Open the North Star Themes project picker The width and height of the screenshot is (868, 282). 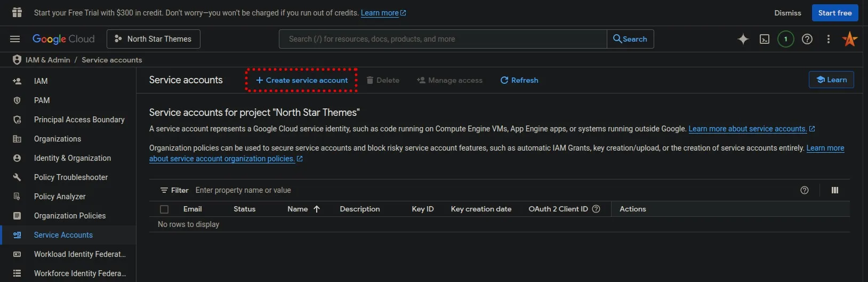154,39
